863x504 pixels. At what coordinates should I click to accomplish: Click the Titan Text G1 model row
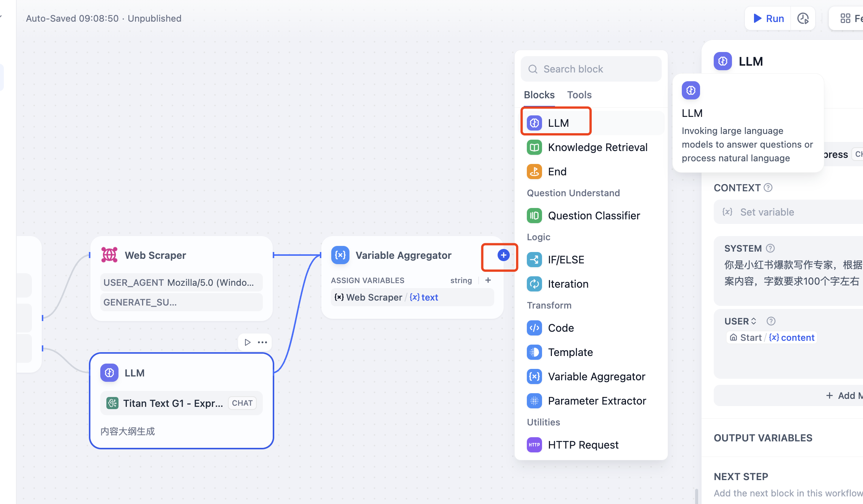pos(181,403)
